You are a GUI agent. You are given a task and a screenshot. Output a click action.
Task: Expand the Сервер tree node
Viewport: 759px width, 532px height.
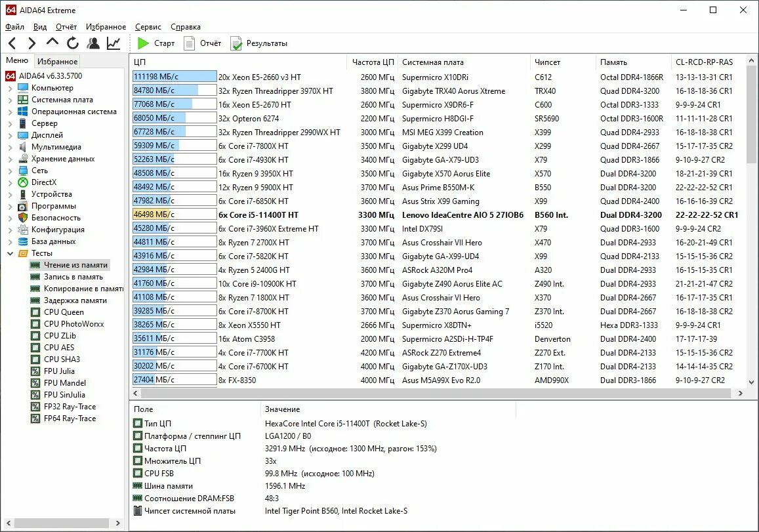tap(10, 123)
